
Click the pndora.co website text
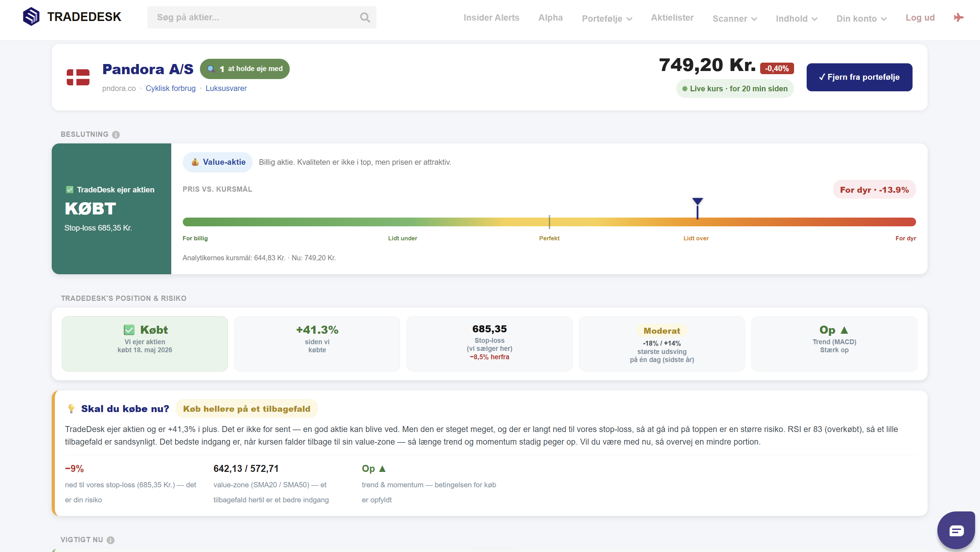pos(119,88)
